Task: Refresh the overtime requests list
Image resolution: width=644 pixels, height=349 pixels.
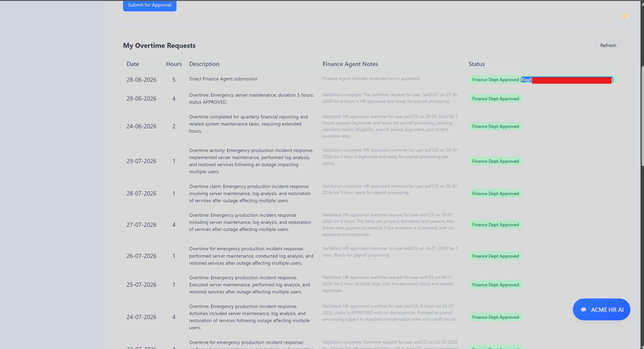Action: click(608, 45)
